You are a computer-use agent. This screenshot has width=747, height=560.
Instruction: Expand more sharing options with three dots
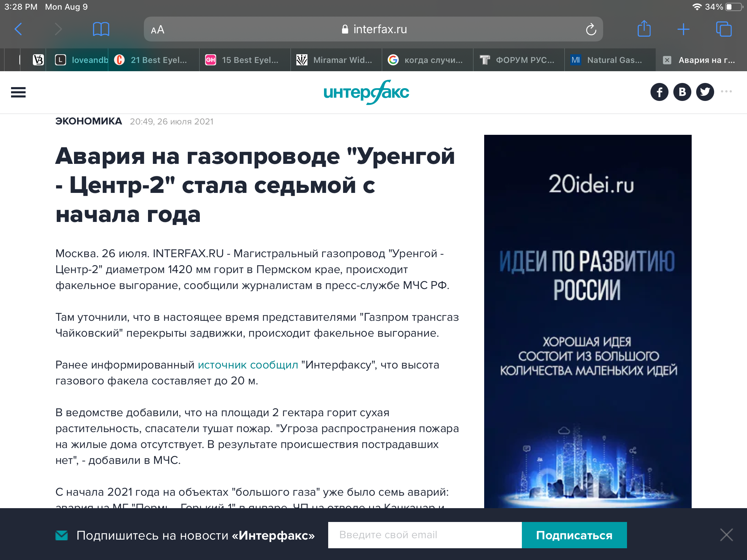point(726,92)
